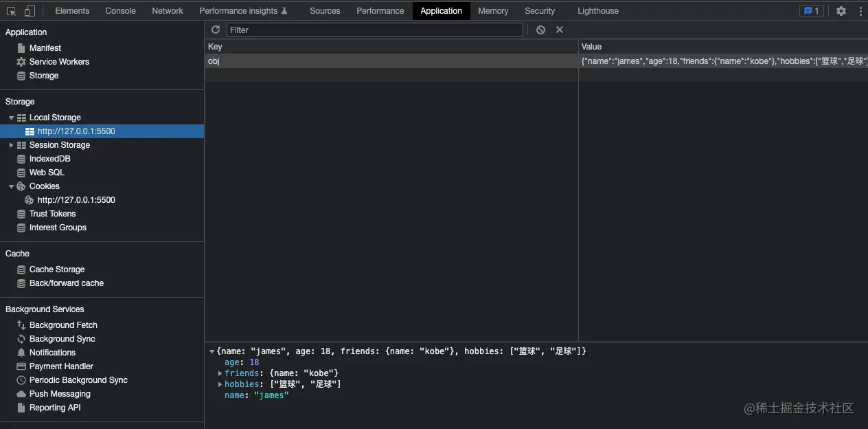The image size is (868, 429).
Task: Expand the Session Storage tree node
Action: 11,145
